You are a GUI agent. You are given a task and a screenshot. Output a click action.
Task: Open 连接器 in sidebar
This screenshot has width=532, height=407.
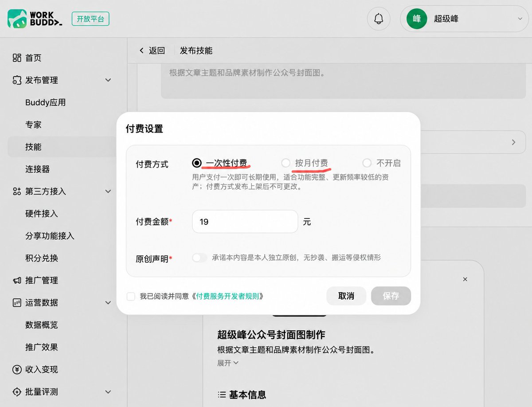(x=38, y=169)
